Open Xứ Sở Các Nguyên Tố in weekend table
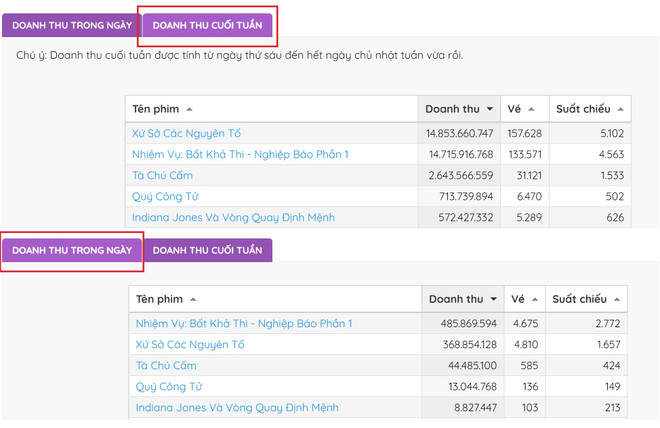The image size is (660, 428). [186, 133]
